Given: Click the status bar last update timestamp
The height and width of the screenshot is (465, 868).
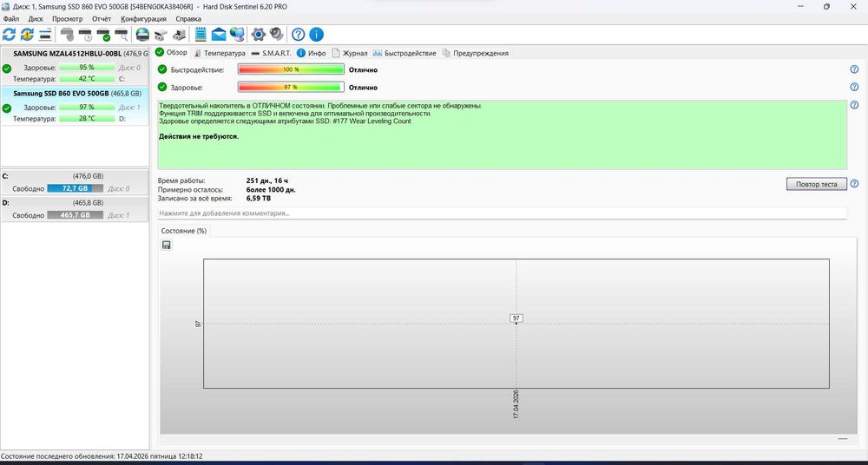Looking at the screenshot, I should click(x=102, y=456).
